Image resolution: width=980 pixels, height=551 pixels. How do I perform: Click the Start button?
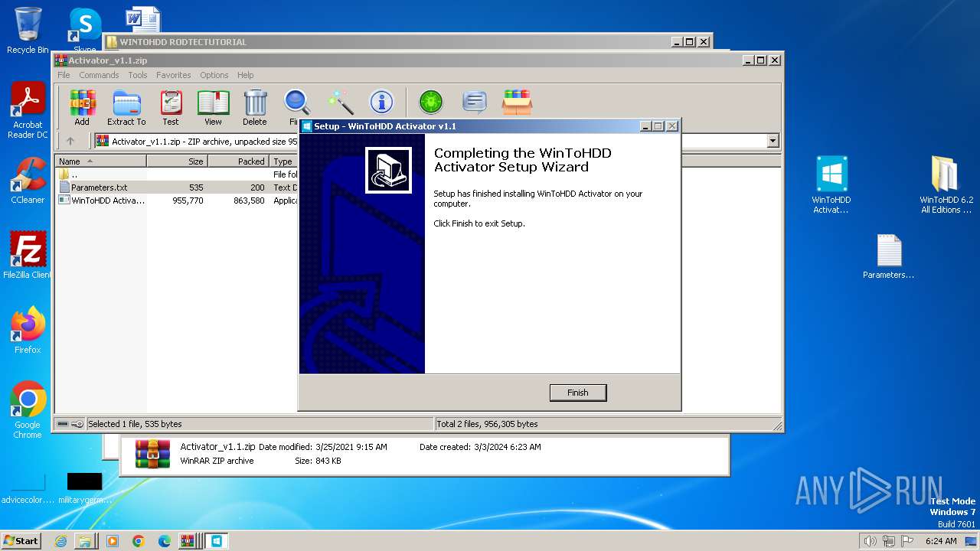point(21,541)
